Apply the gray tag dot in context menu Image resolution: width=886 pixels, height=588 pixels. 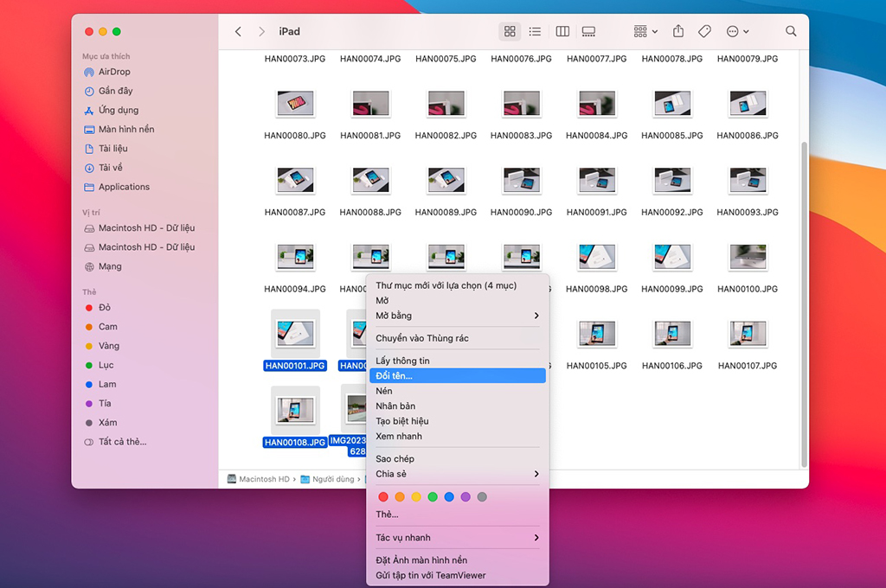pos(482,497)
